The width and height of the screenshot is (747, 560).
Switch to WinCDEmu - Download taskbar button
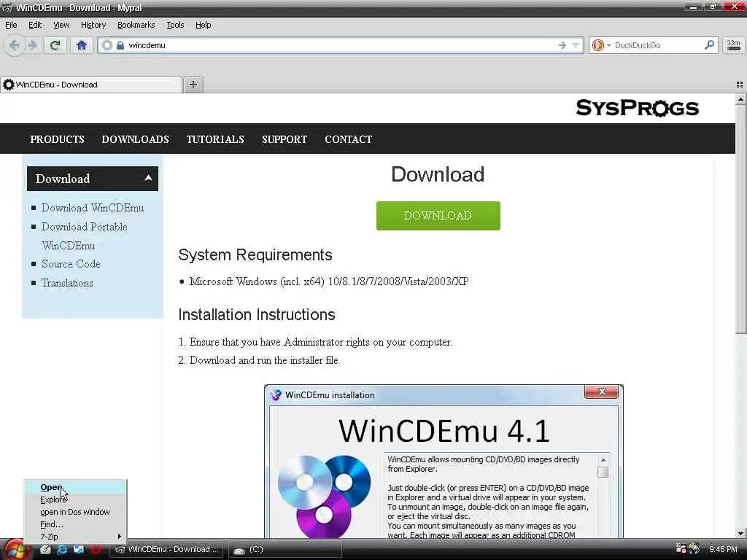pyautogui.click(x=168, y=550)
